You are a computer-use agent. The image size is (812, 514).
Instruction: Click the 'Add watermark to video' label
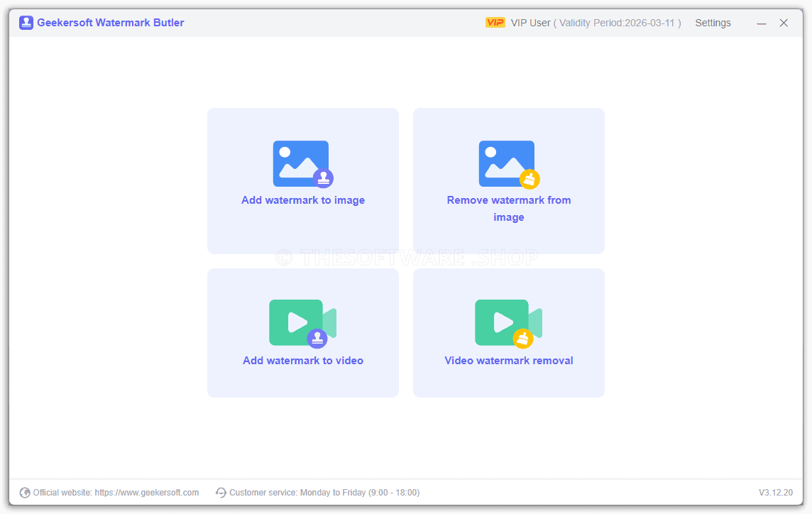[303, 361]
